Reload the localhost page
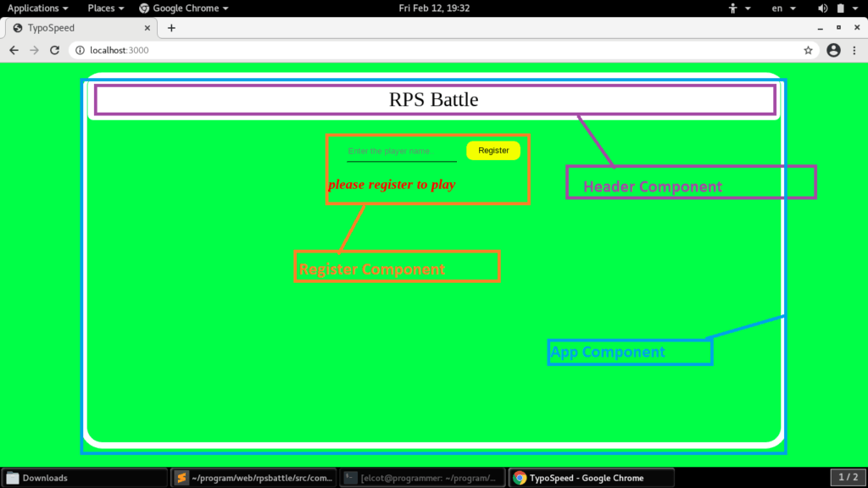Screen dimensions: 868x488 [x=55, y=51]
